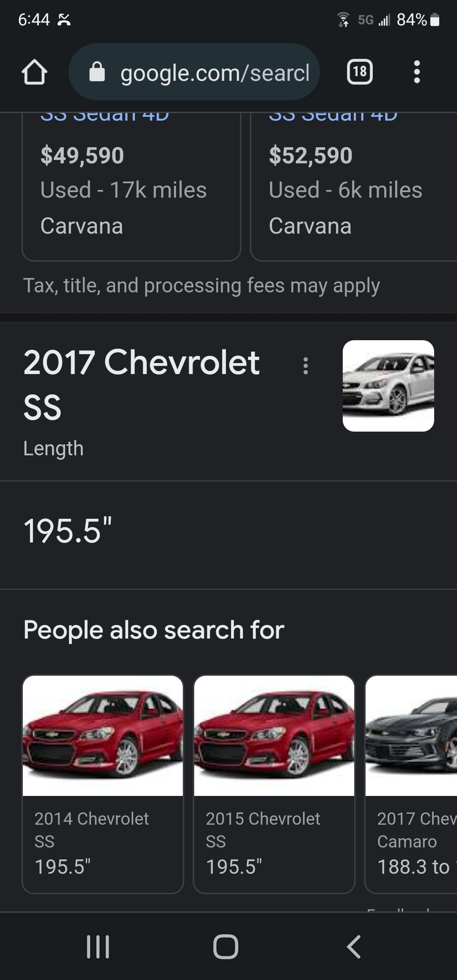Open Chrome's three-dot overflow menu

pyautogui.click(x=417, y=72)
